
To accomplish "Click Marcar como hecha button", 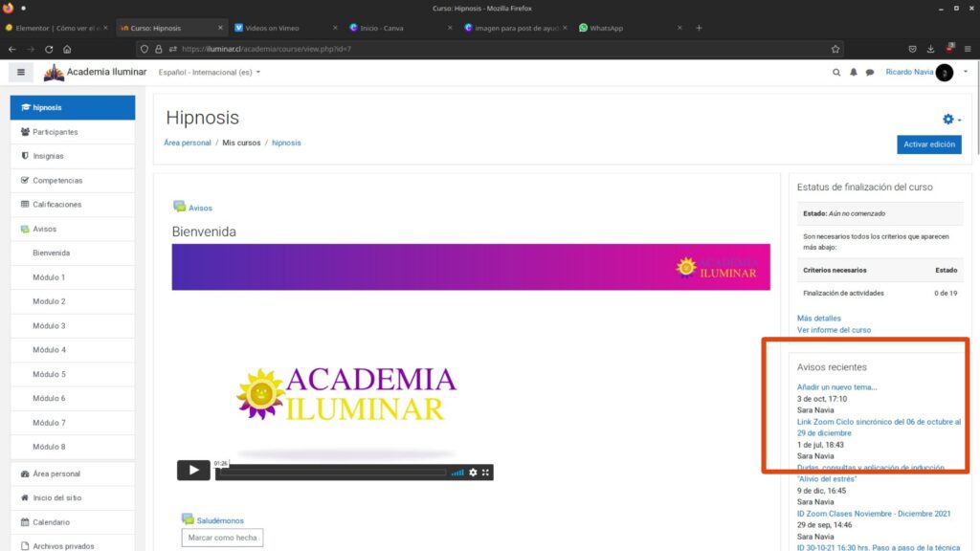I will [222, 538].
